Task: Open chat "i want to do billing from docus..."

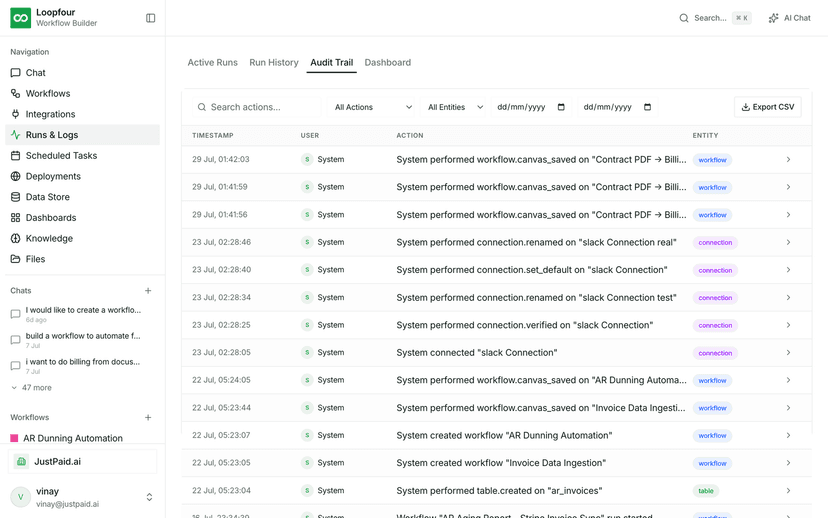Action: (82, 366)
